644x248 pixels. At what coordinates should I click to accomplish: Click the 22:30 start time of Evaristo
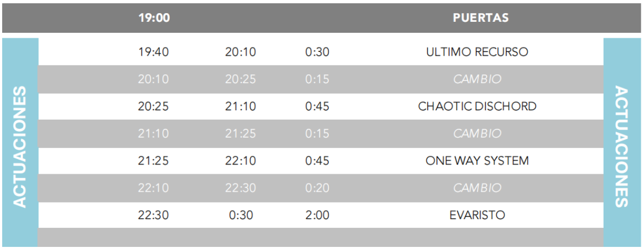coord(153,215)
